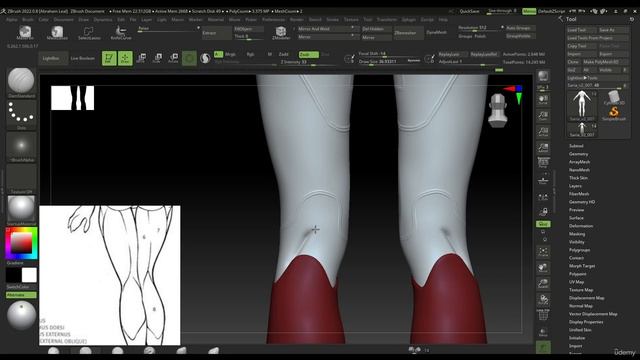Screen dimensions: 640x360
Task: Toggle Edit mode button
Action: coord(109,58)
